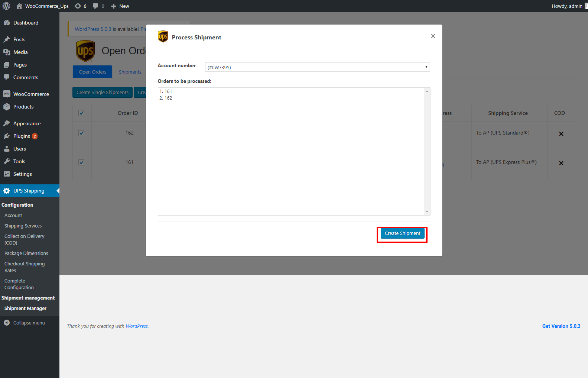
Task: Click the Users icon in the sidebar
Action: (7, 149)
